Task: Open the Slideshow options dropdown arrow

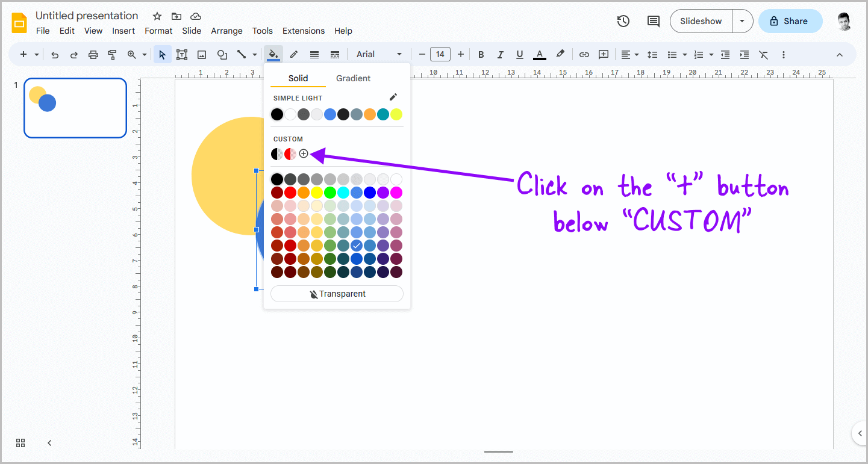Action: [742, 20]
